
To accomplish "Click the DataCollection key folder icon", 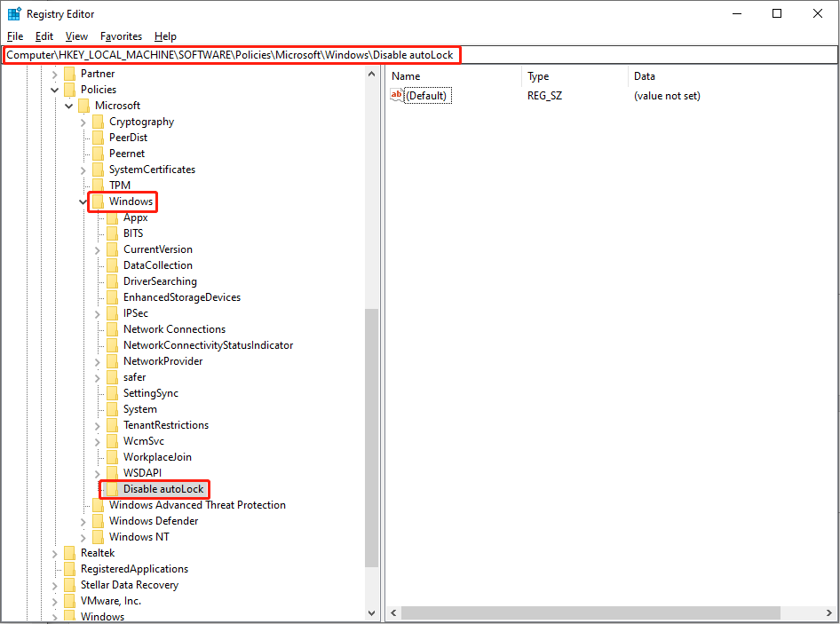I will pyautogui.click(x=112, y=265).
